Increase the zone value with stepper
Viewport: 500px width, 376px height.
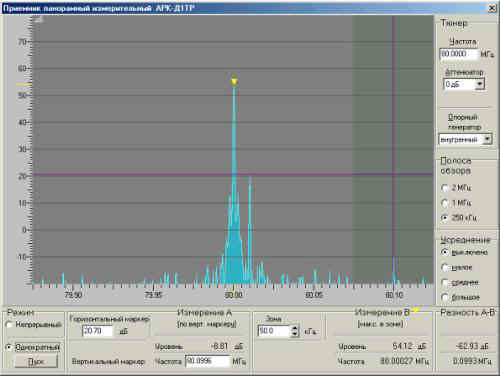295,328
